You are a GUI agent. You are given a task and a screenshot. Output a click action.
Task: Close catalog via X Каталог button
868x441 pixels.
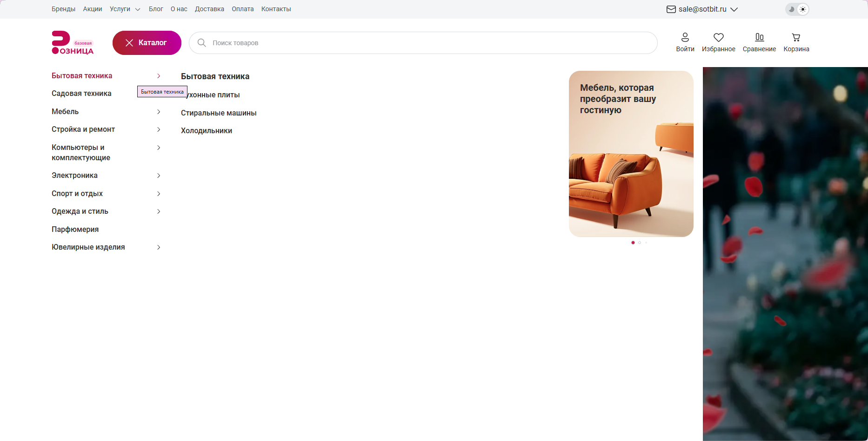pos(147,43)
